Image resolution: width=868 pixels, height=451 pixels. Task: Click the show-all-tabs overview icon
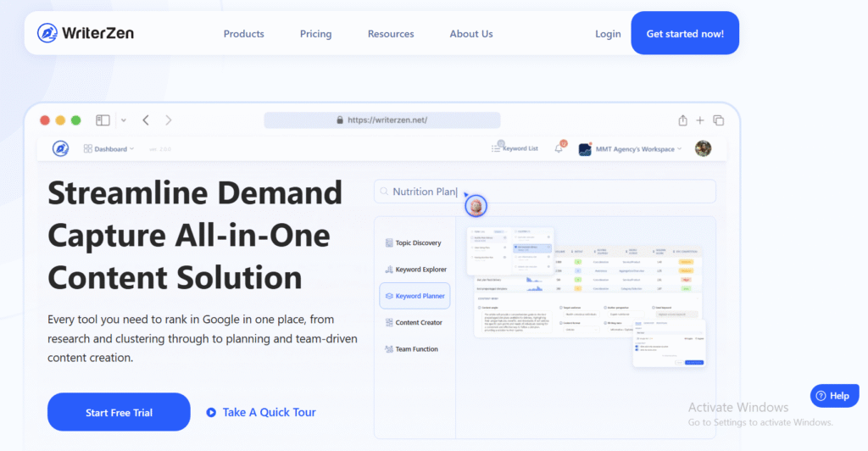[x=718, y=120]
